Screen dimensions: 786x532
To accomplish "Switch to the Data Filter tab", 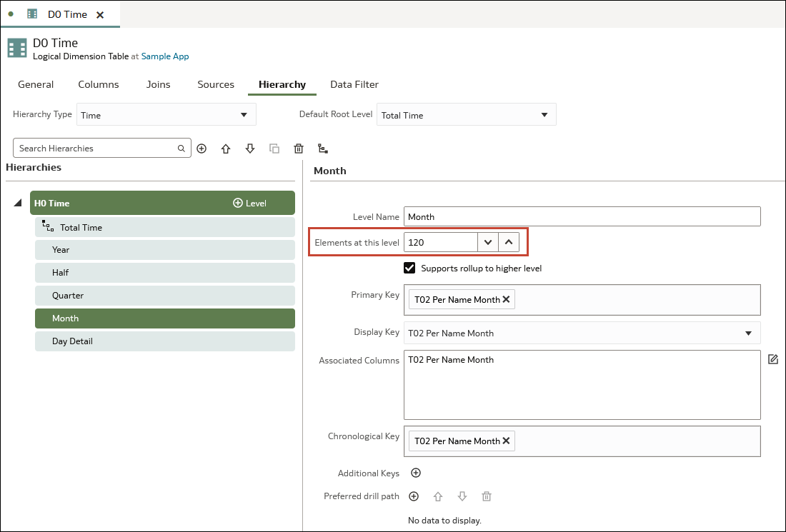I will tap(354, 84).
